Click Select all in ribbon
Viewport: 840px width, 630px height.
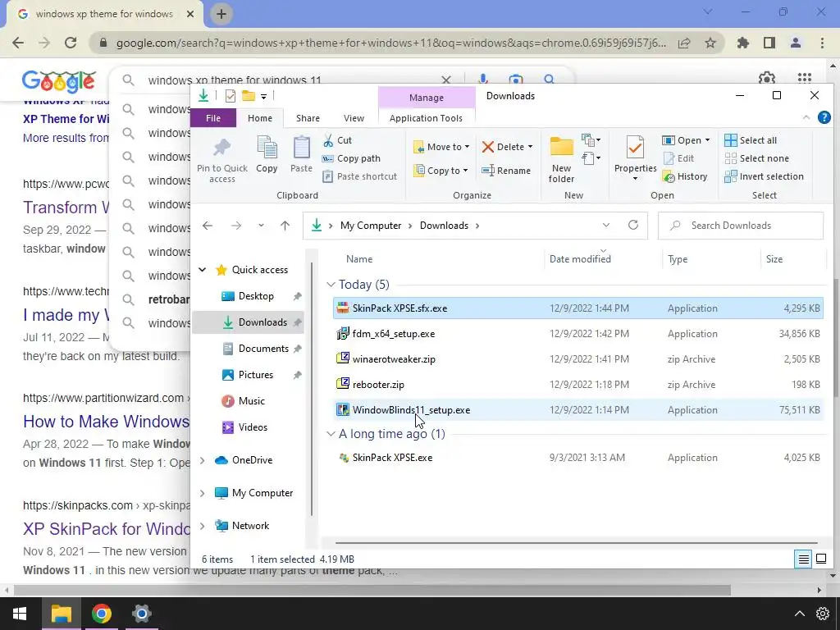(x=751, y=140)
